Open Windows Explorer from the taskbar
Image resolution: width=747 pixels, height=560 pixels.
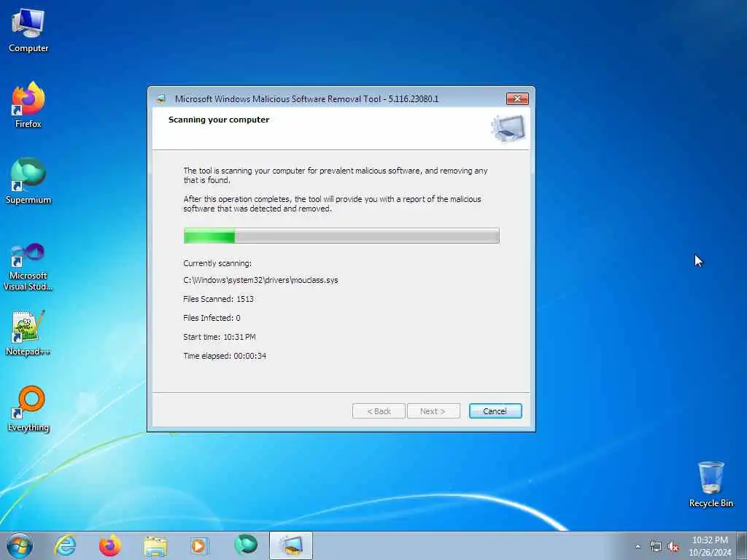[x=155, y=545]
